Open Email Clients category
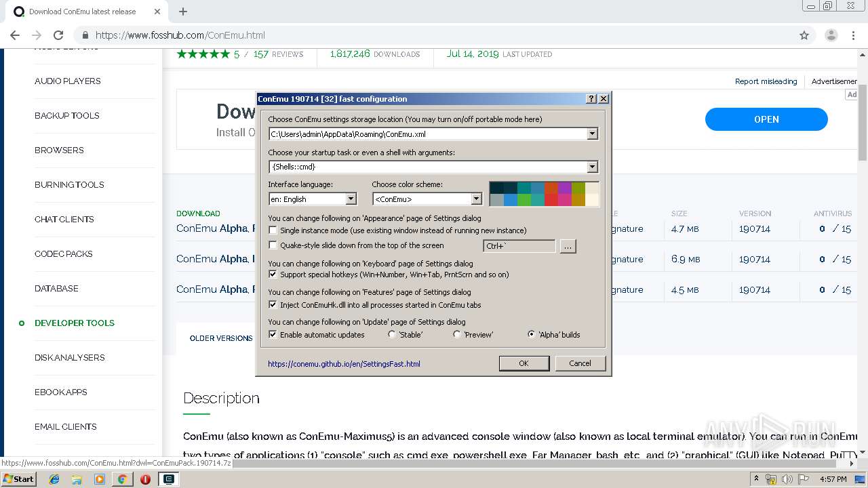Viewport: 868px width, 488px height. pyautogui.click(x=66, y=426)
